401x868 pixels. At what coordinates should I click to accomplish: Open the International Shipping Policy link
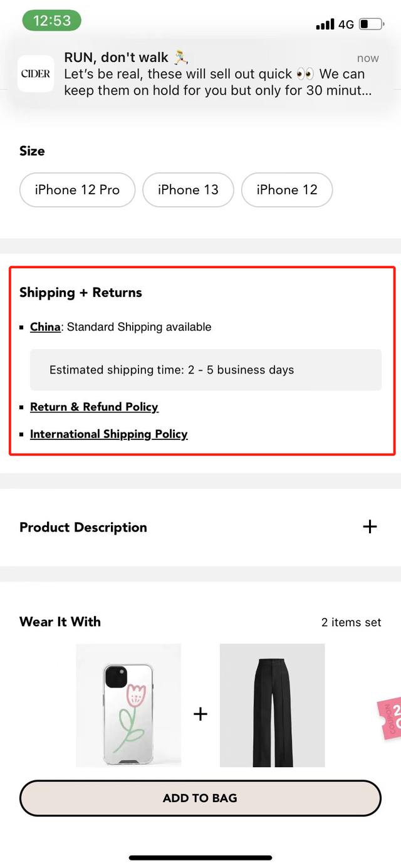(x=109, y=434)
